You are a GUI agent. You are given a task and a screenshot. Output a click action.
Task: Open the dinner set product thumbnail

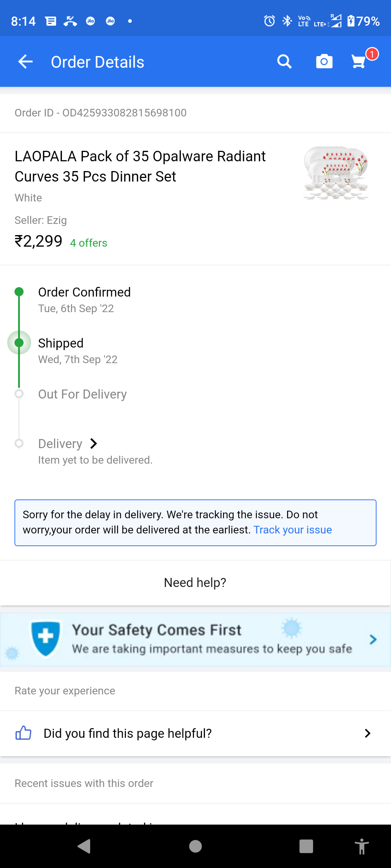click(336, 173)
